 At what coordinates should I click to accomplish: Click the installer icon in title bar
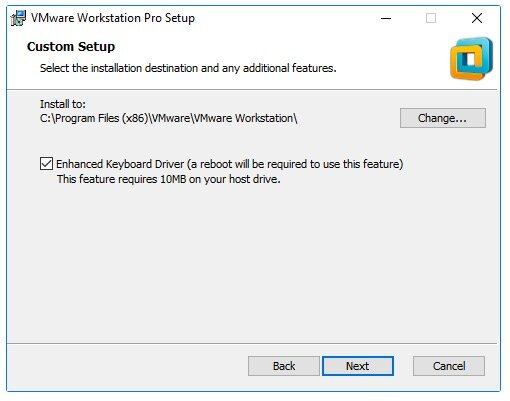[x=18, y=18]
